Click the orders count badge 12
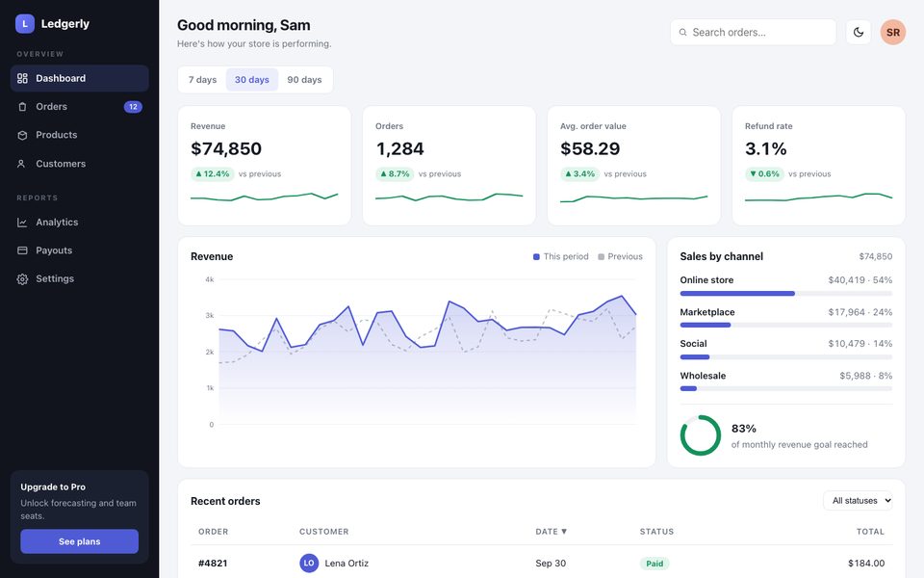Image resolution: width=924 pixels, height=578 pixels. click(x=133, y=107)
